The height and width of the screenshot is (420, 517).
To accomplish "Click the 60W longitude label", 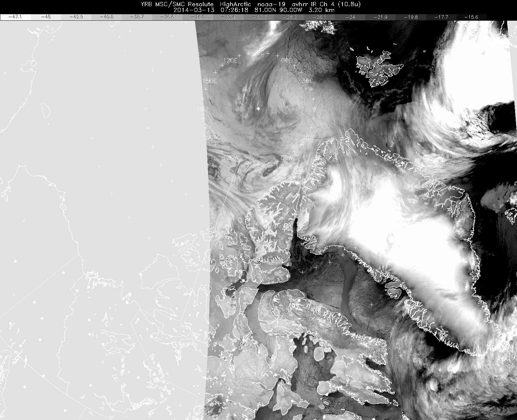I will [286, 158].
